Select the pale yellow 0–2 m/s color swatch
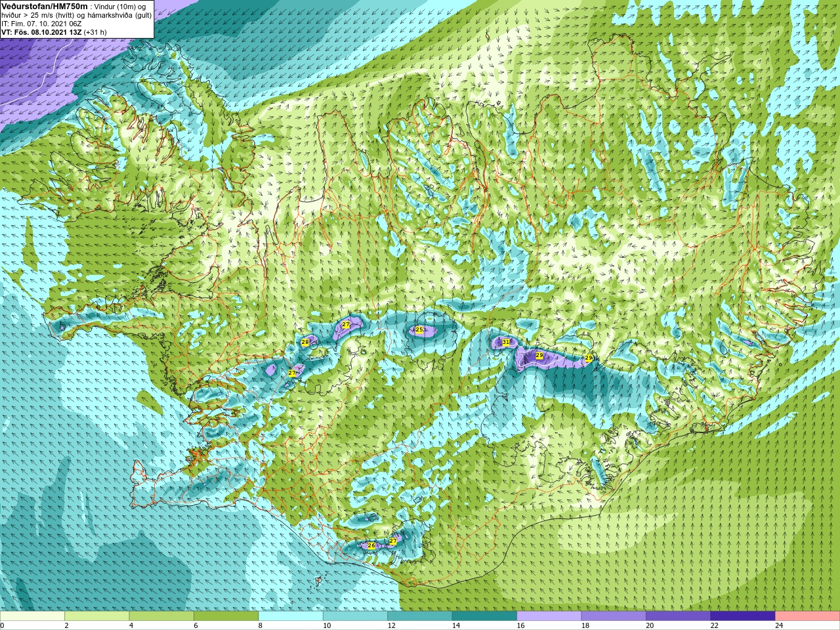This screenshot has height=630, width=840. [32, 616]
